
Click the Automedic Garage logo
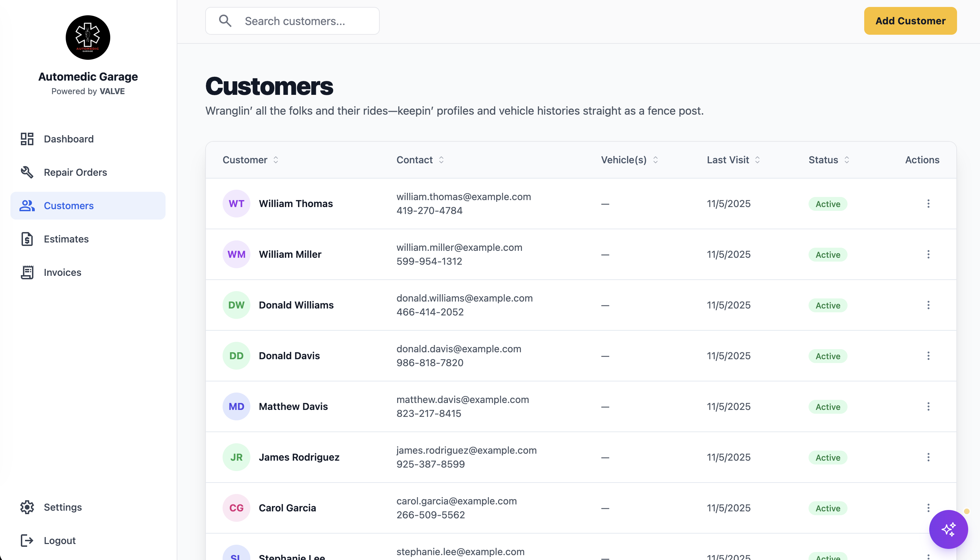88,37
